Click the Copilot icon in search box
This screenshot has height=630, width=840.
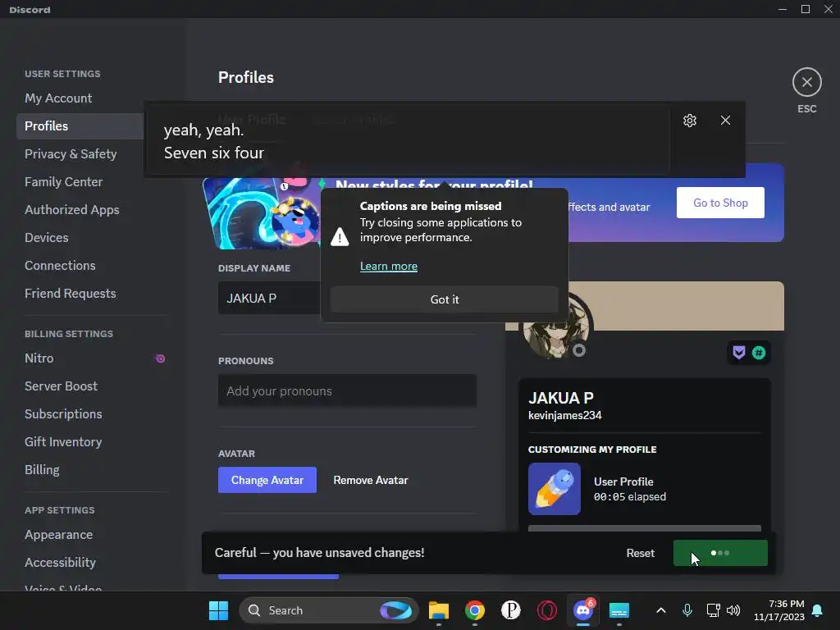[396, 610]
